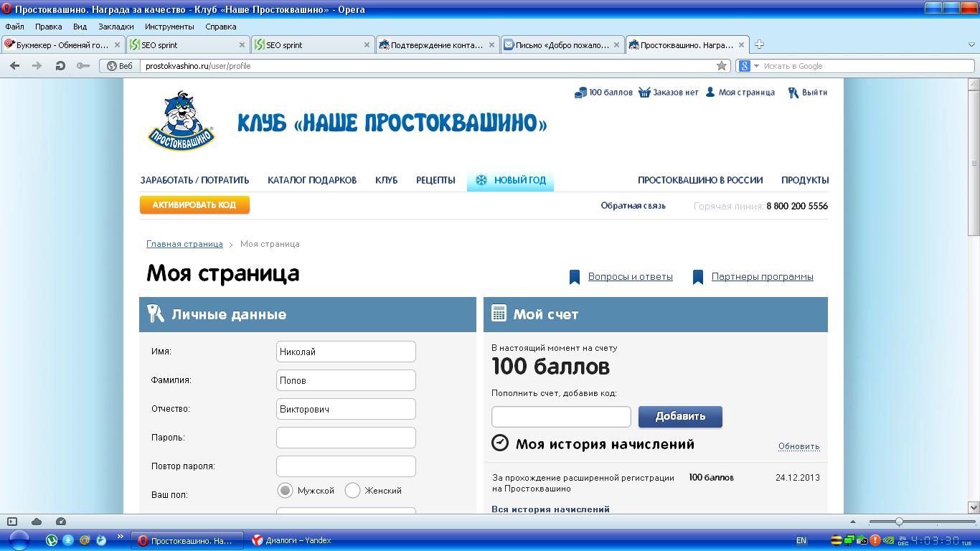Open a new tab with the plus icon

point(759,44)
